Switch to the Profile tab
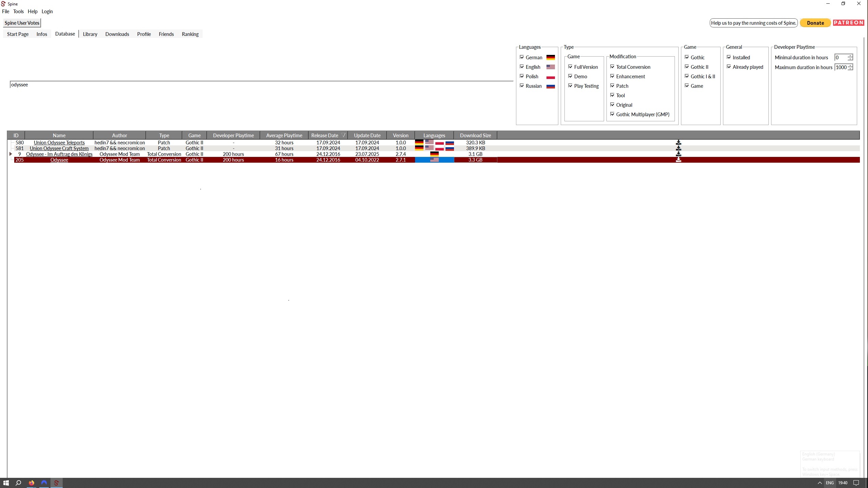This screenshot has width=868, height=488. 144,34
